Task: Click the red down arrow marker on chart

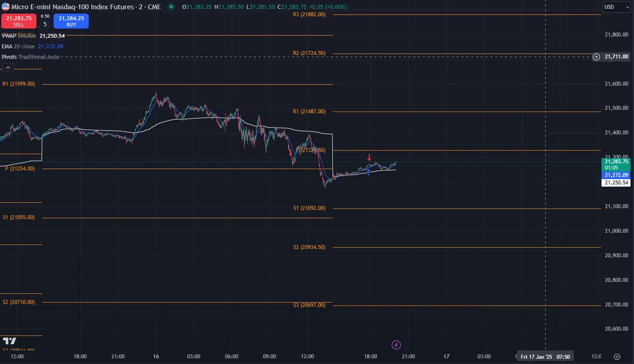Action: (x=369, y=157)
